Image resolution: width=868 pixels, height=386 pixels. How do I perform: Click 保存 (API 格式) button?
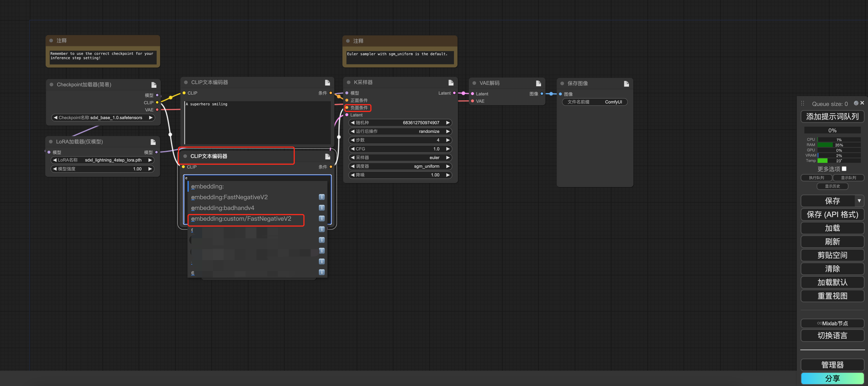[832, 215]
